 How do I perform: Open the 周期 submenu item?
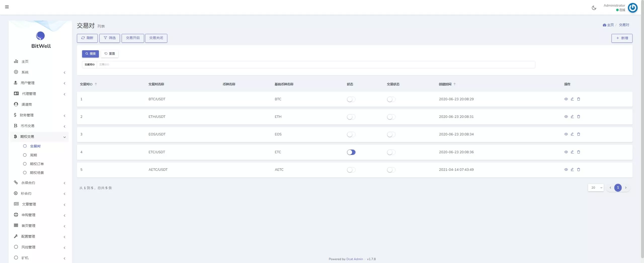click(33, 155)
